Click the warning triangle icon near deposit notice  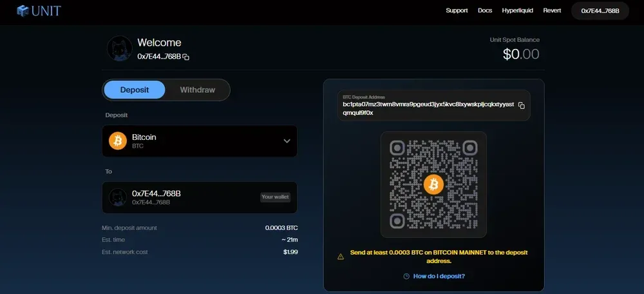click(341, 257)
